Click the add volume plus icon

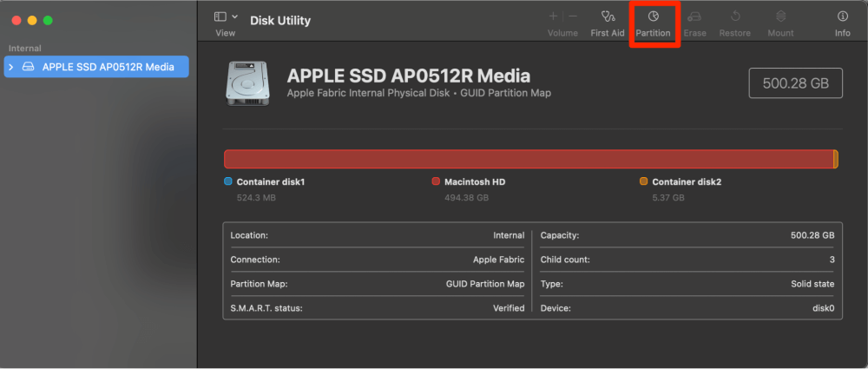(553, 16)
